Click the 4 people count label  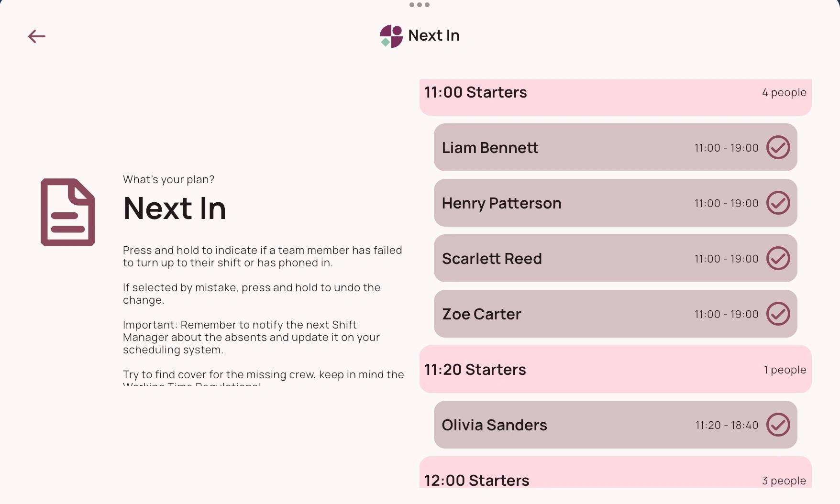[x=784, y=92]
